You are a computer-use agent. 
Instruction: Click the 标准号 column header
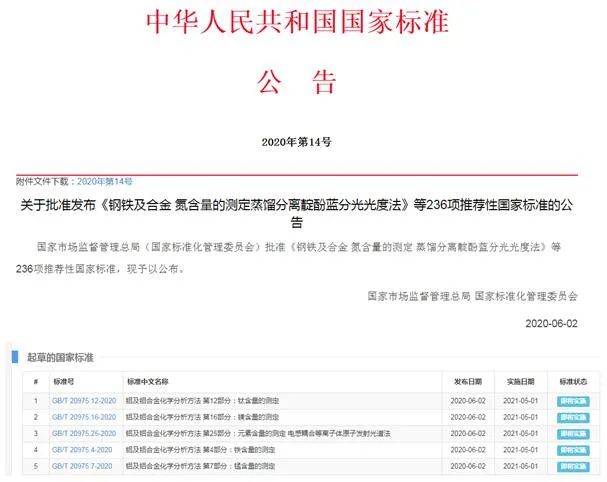65,382
